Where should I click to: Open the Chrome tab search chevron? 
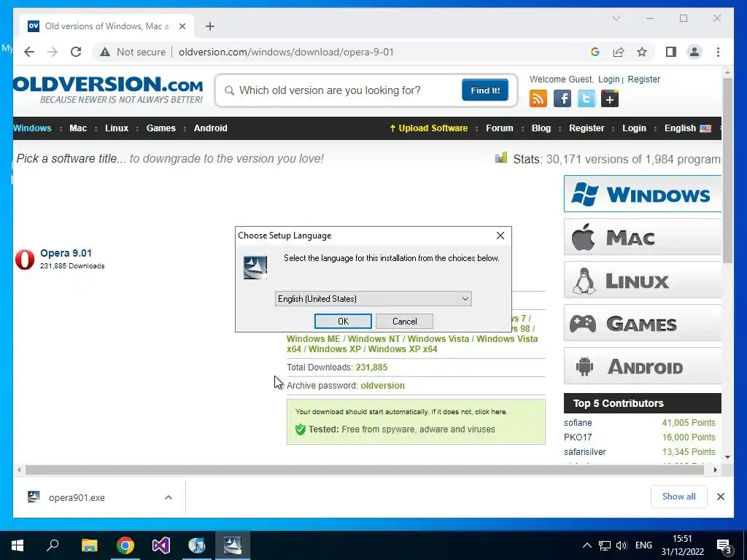pos(616,18)
